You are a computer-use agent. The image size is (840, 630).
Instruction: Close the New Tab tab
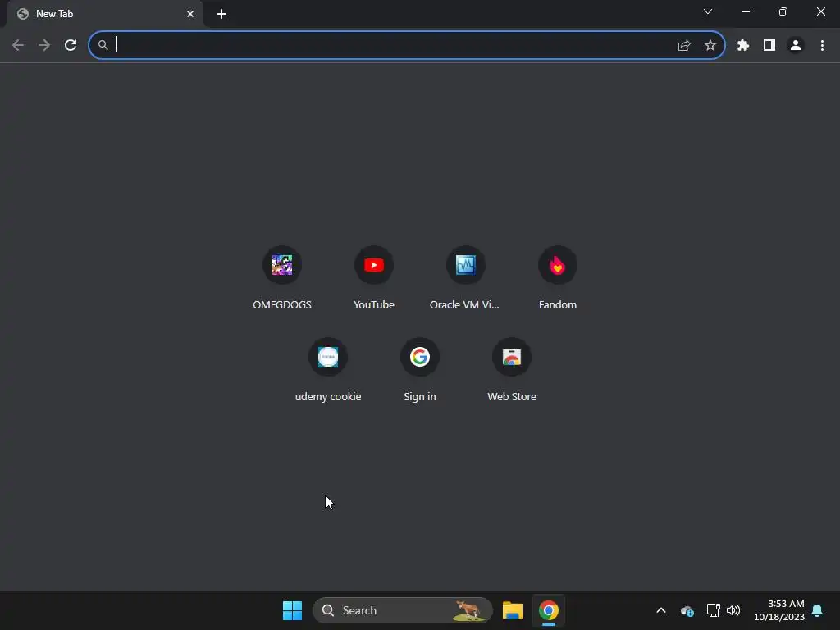coord(190,14)
